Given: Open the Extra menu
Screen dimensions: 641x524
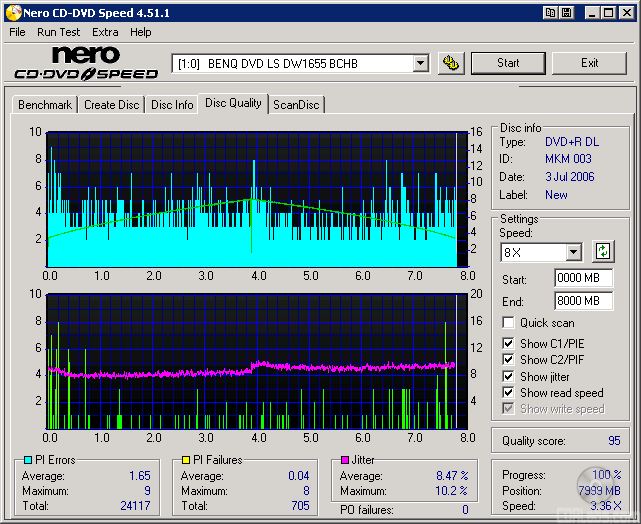Looking at the screenshot, I should 105,32.
